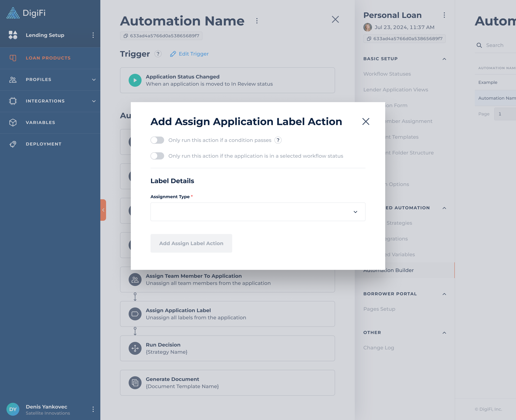Viewport: 516px width, 420px height.
Task: Collapse the Borrower Portal section
Action: point(444,294)
